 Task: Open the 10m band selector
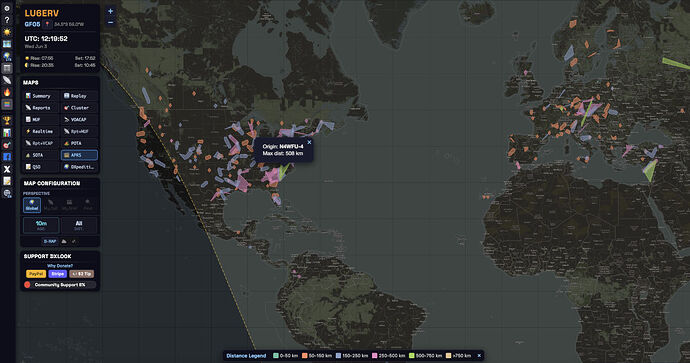click(x=41, y=225)
